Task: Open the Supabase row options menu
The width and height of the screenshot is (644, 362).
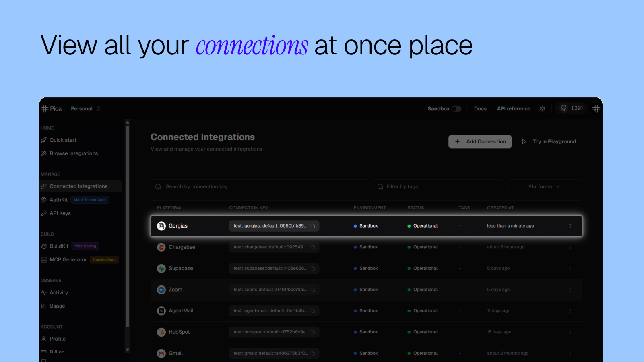Action: (x=570, y=269)
